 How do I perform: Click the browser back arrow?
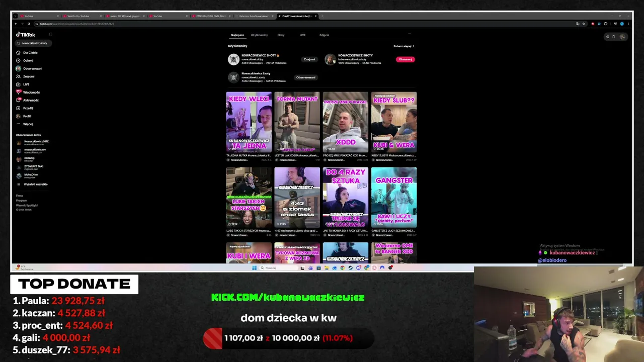coord(16,24)
